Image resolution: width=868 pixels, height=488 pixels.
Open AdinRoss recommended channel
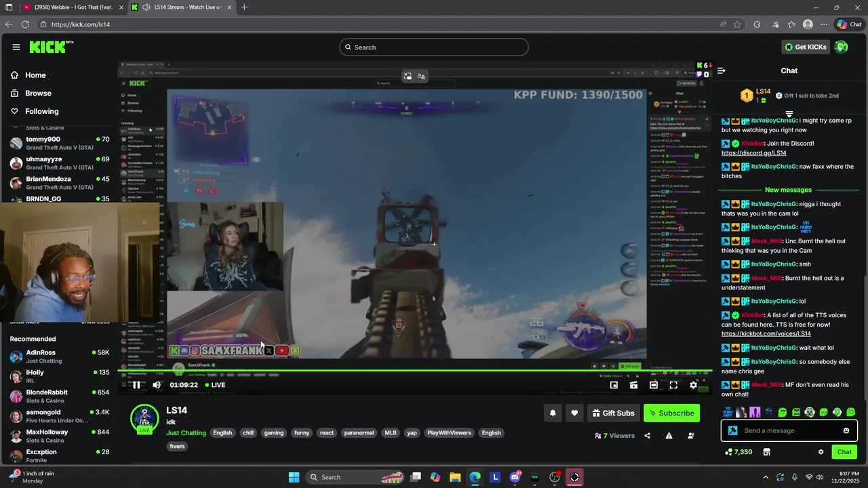(x=60, y=357)
